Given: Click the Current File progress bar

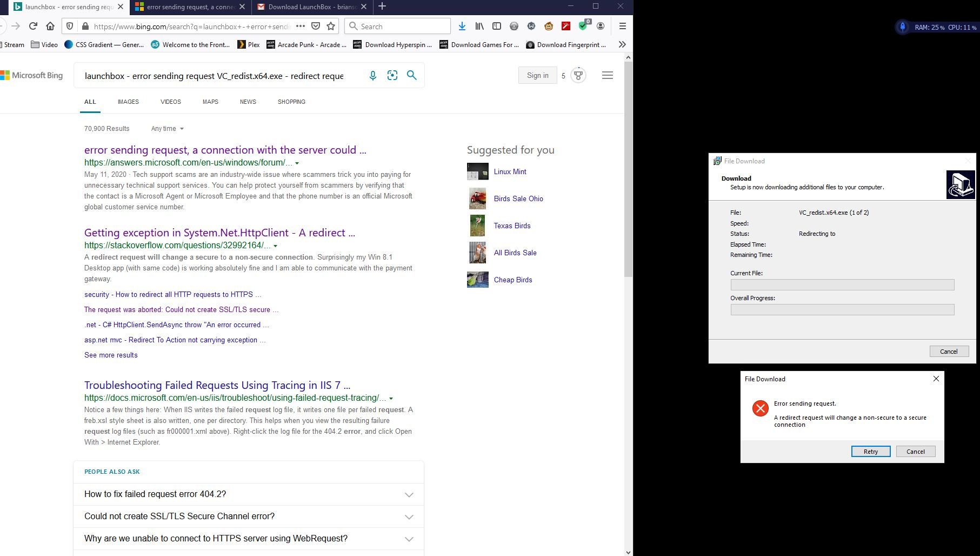Looking at the screenshot, I should (x=842, y=285).
